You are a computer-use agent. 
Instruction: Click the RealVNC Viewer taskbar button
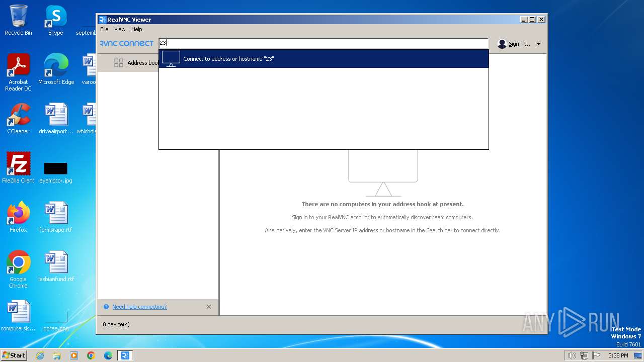coord(125,355)
